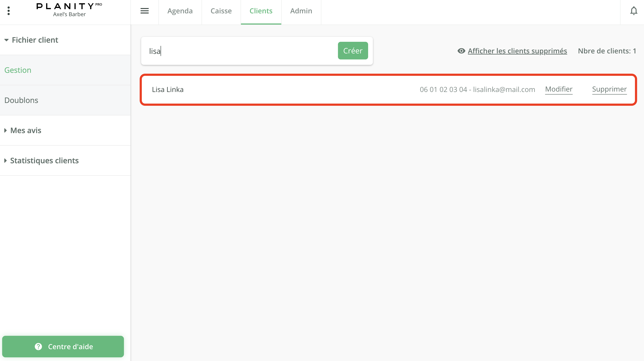
Task: Open the Doublons sidebar item
Action: [x=21, y=100]
